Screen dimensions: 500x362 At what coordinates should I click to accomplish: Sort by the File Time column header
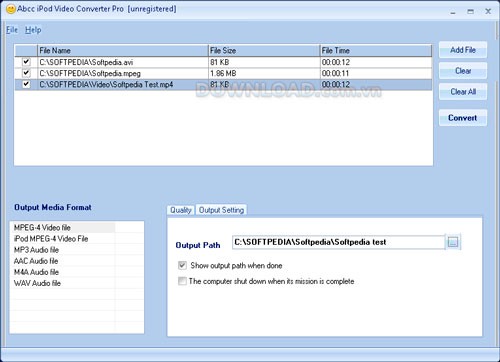point(376,51)
